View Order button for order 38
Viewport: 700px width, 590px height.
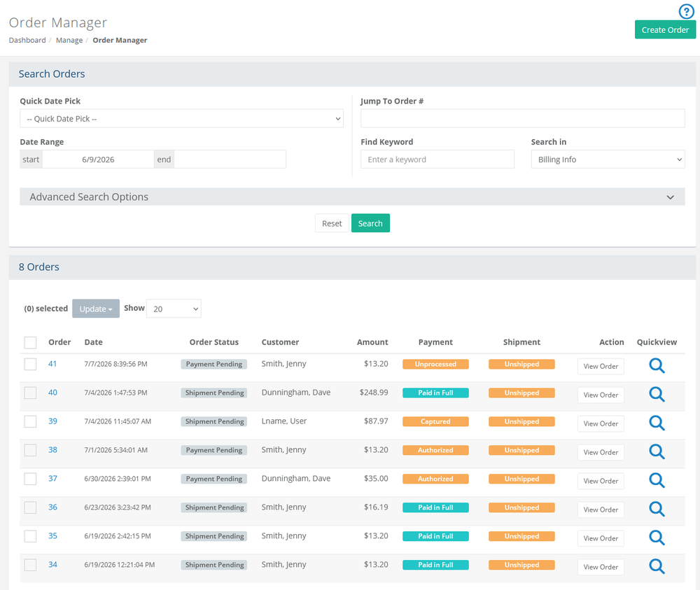tap(601, 453)
